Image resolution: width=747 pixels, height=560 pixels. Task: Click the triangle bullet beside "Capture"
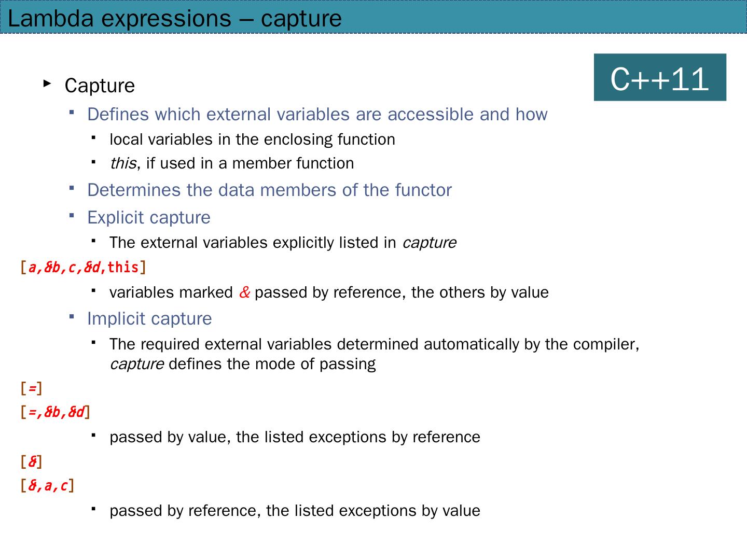click(x=47, y=83)
